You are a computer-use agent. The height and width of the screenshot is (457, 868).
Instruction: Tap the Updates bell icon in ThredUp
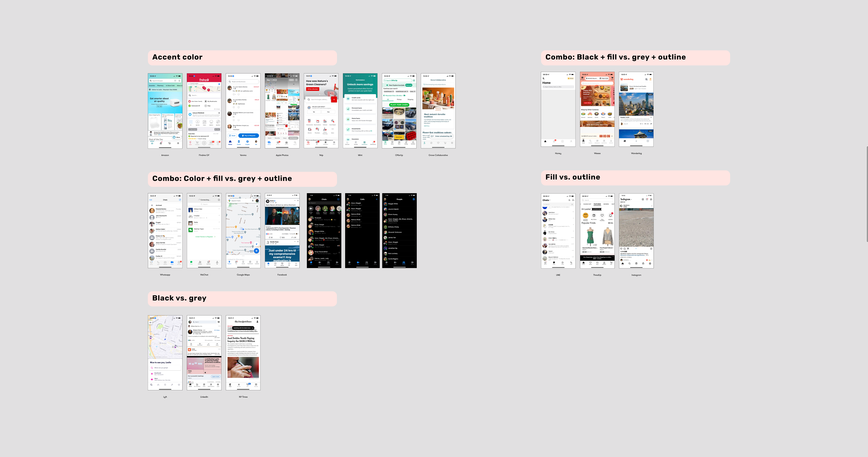[x=610, y=216]
